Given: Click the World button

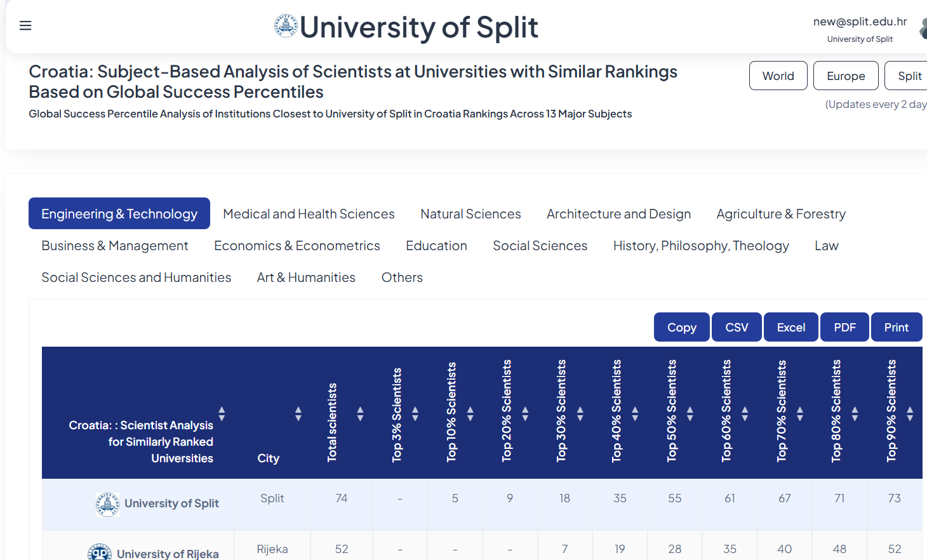Looking at the screenshot, I should pos(778,76).
